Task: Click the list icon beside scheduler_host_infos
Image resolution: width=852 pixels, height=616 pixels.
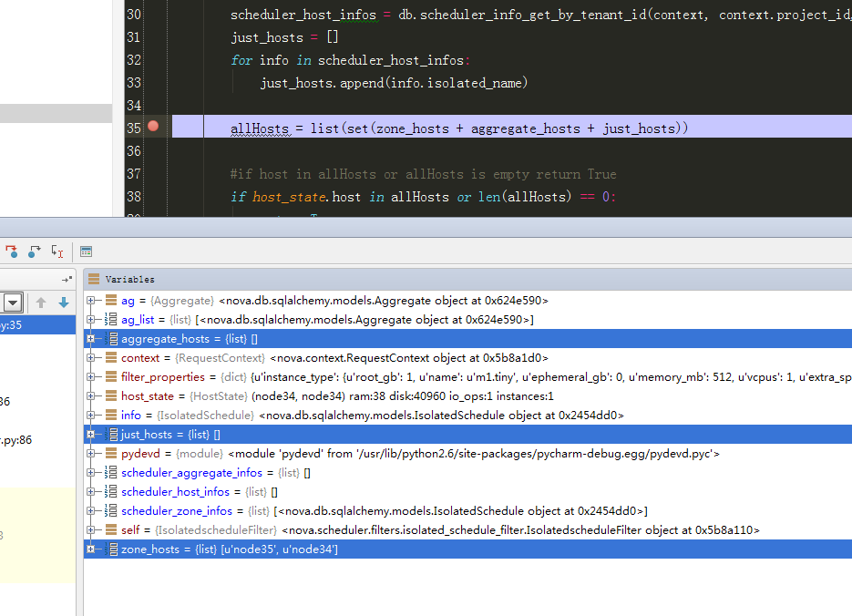Action: 111,491
